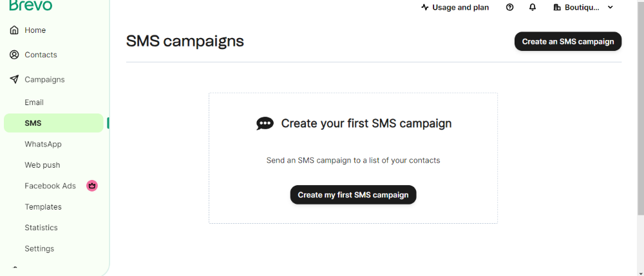Click Create my first SMS campaign button
Viewport: 644px width, 276px height.
pos(353,195)
